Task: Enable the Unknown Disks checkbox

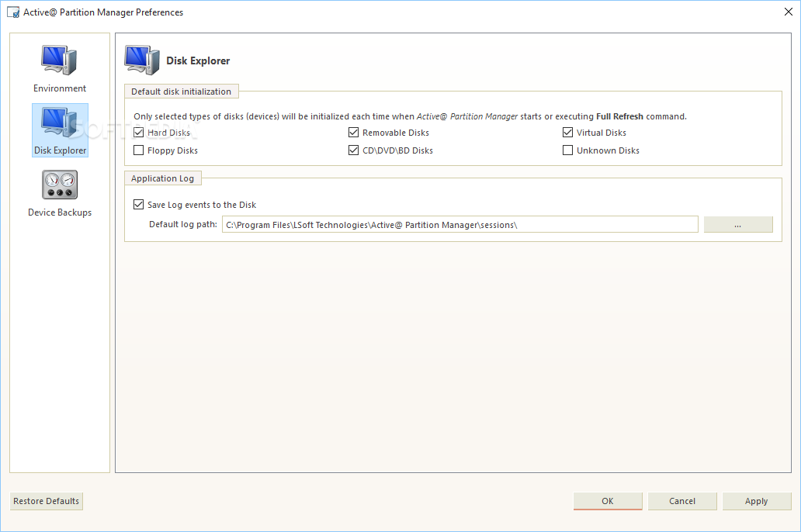Action: click(x=567, y=150)
